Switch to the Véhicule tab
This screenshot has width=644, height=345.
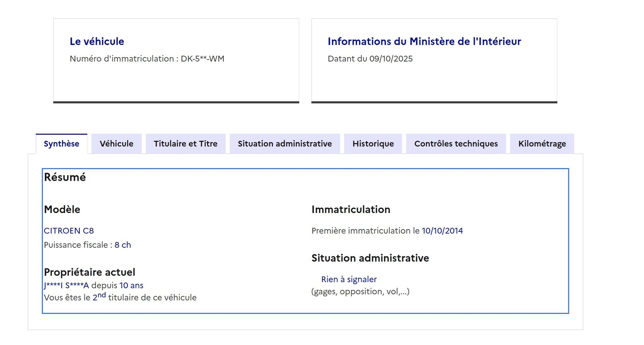(116, 144)
